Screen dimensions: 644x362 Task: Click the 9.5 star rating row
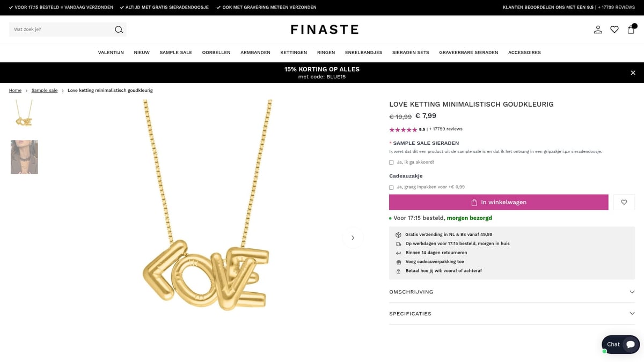[403, 129]
